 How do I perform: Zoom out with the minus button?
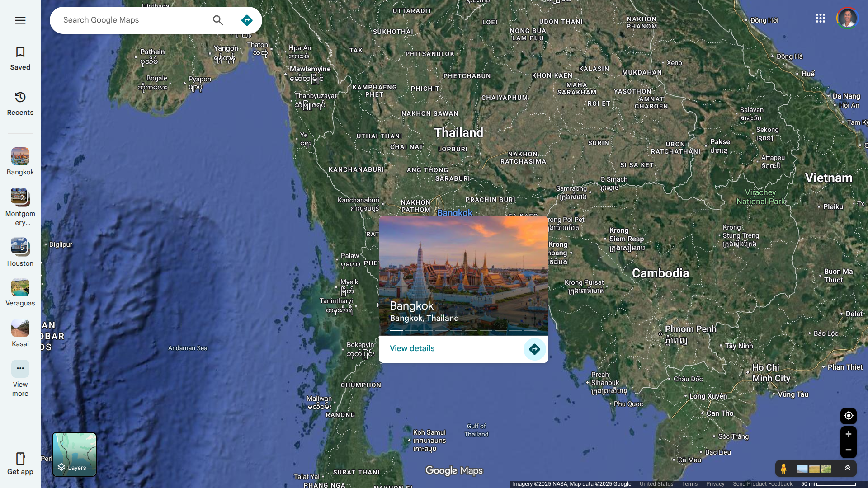point(848,450)
